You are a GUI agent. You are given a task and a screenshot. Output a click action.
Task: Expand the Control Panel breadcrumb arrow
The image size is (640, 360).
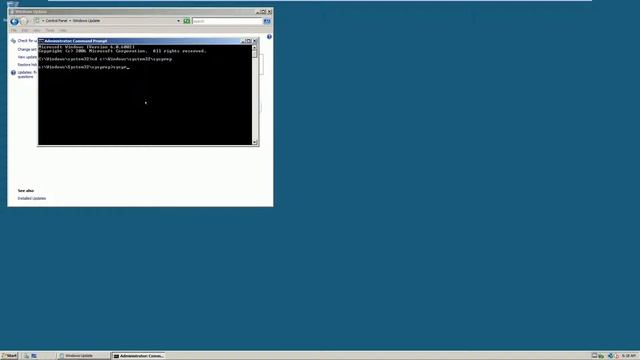(70, 21)
